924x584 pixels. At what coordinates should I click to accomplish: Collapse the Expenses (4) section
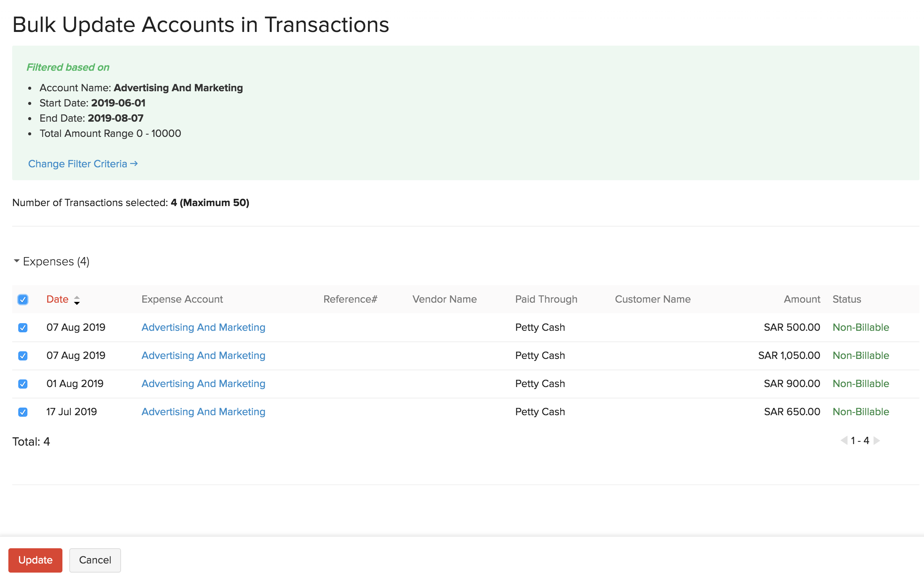16,261
